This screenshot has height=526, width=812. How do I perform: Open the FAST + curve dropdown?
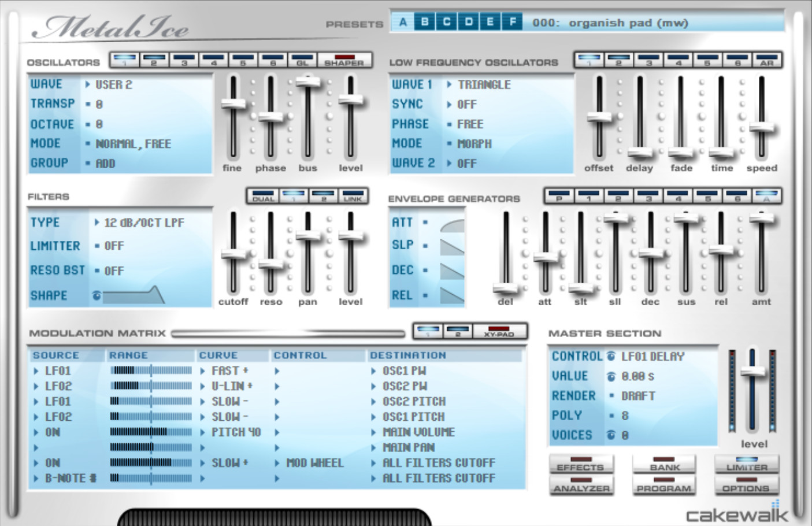224,371
